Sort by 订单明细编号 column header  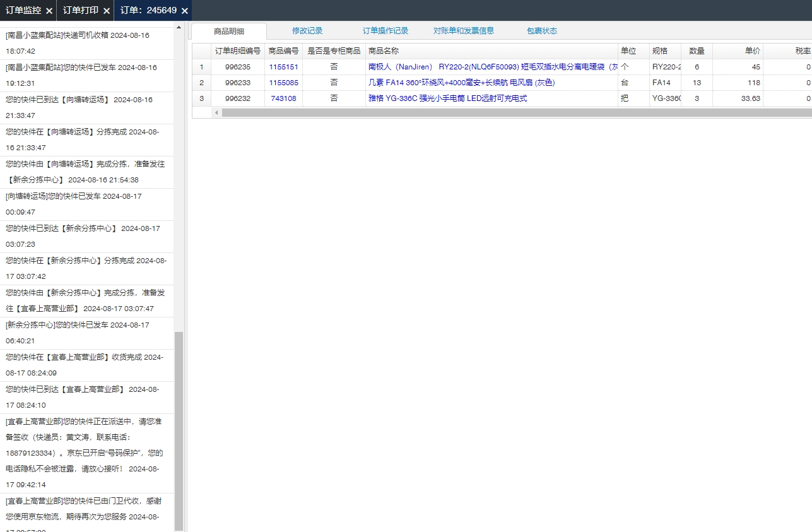(238, 50)
